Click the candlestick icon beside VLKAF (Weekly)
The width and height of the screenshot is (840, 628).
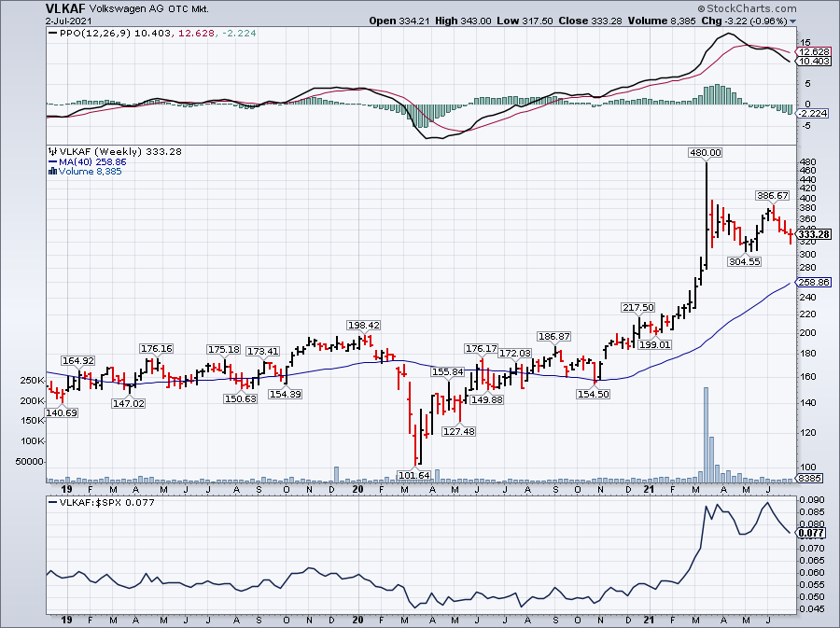[51, 151]
